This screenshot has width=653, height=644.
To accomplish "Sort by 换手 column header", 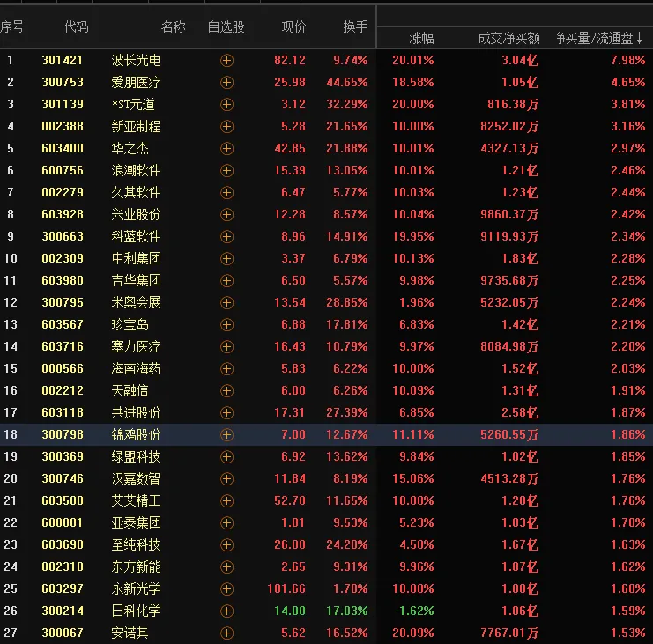I will click(355, 26).
